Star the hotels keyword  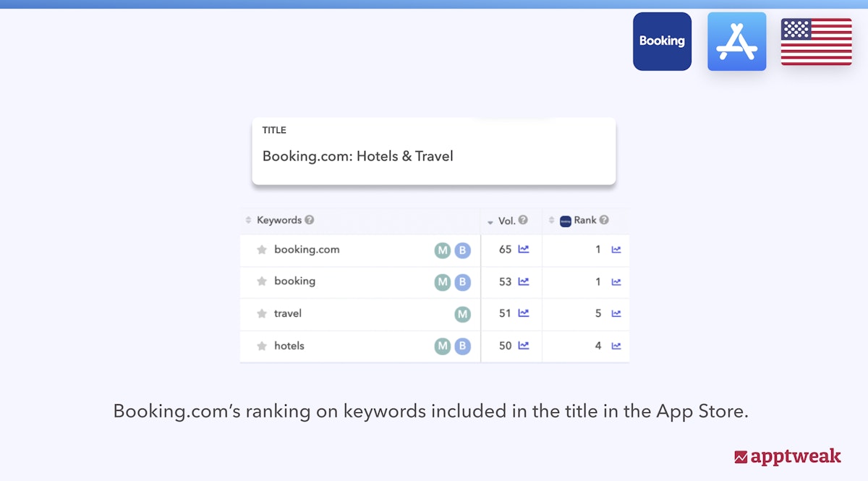pyautogui.click(x=261, y=346)
